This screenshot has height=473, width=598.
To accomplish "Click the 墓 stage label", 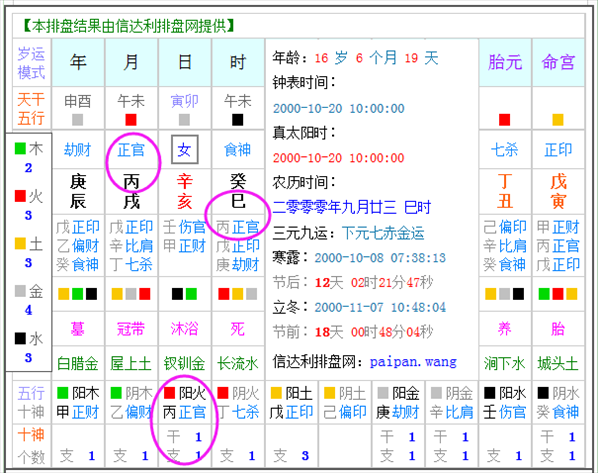I will (78, 329).
